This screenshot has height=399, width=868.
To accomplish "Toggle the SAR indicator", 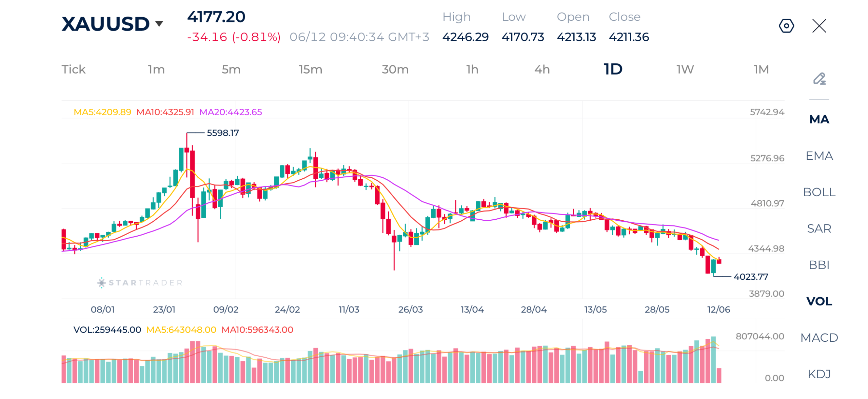I will click(819, 228).
